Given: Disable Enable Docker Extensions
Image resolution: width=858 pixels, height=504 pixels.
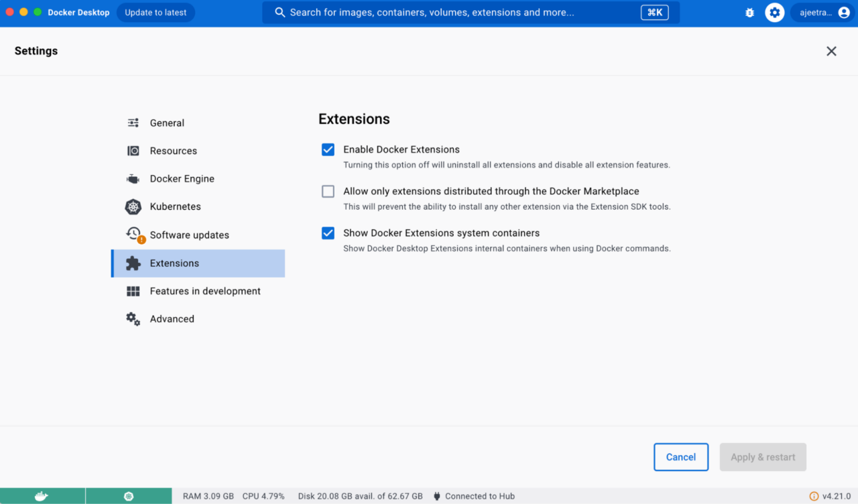Looking at the screenshot, I should click(x=328, y=149).
